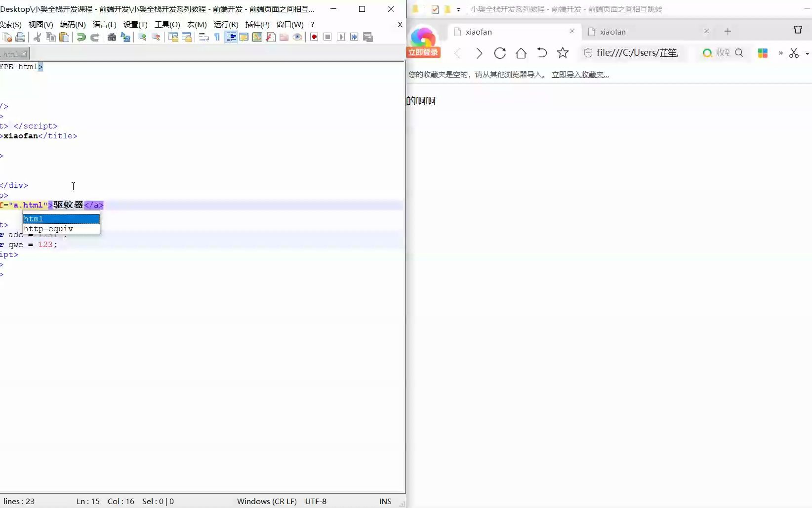Image resolution: width=812 pixels, height=508 pixels.
Task: Open the 设置(T) menu
Action: pyautogui.click(x=135, y=24)
